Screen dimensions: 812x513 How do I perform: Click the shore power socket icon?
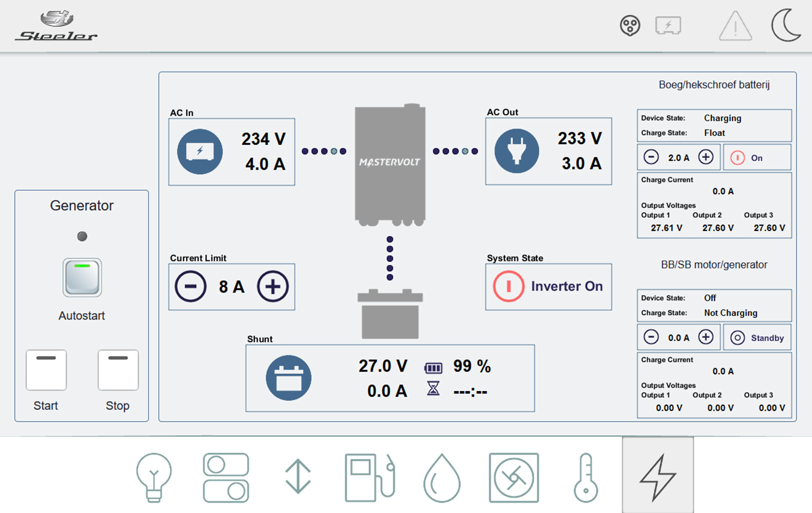point(630,26)
